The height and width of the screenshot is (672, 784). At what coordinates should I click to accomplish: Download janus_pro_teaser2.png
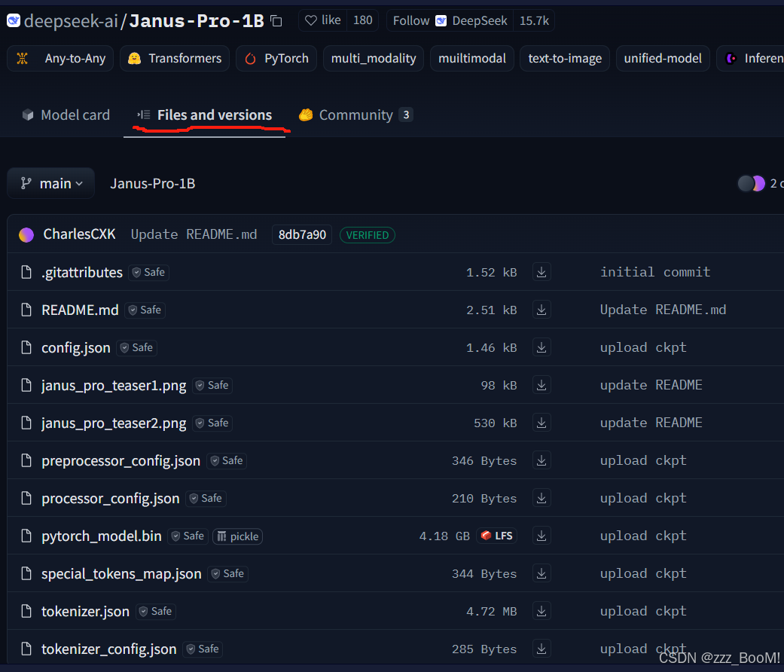click(x=541, y=423)
